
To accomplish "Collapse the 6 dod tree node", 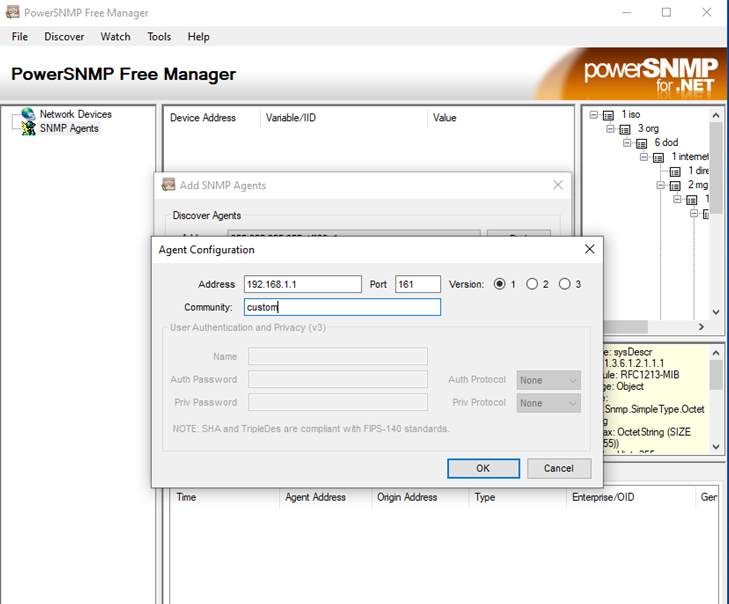I will (627, 142).
